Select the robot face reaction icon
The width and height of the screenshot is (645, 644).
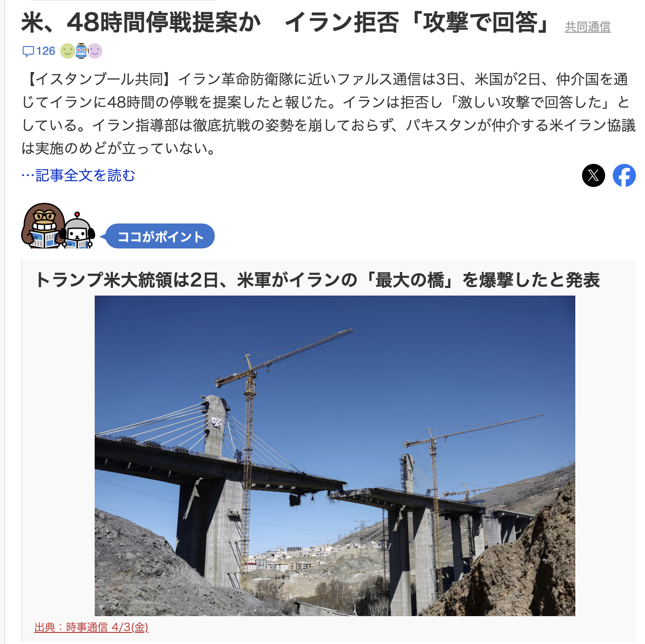81,51
